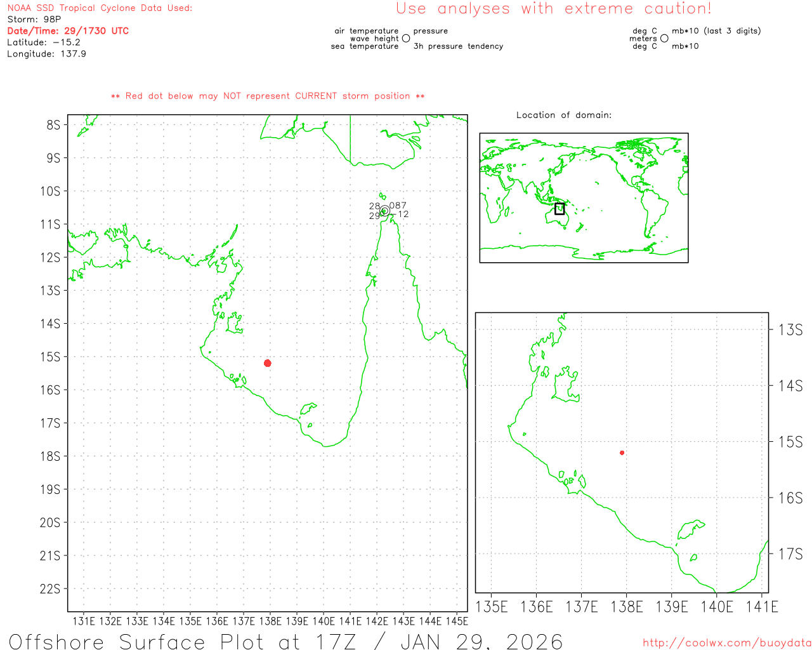Select the 'Storm: 98P' line
This screenshot has height=650, width=812.
coord(34,20)
